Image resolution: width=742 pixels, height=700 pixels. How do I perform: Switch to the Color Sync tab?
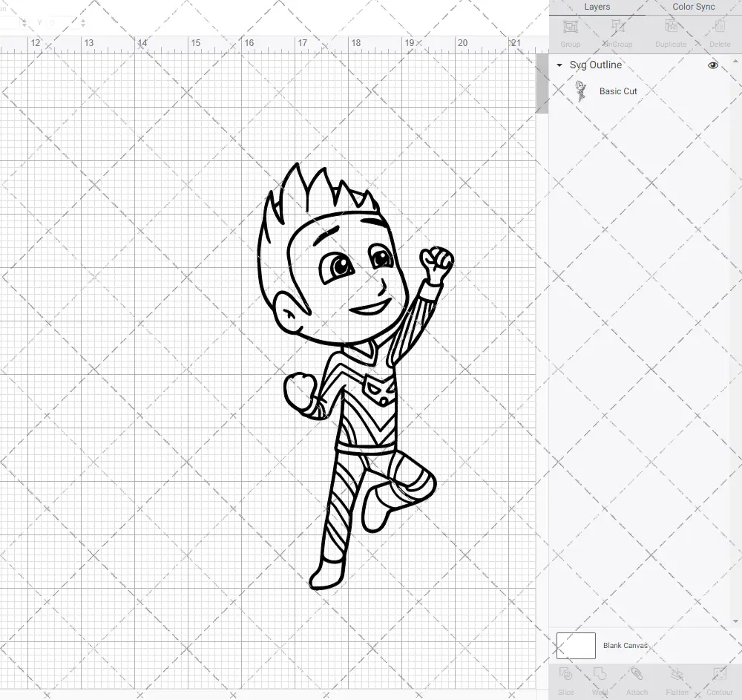(693, 7)
